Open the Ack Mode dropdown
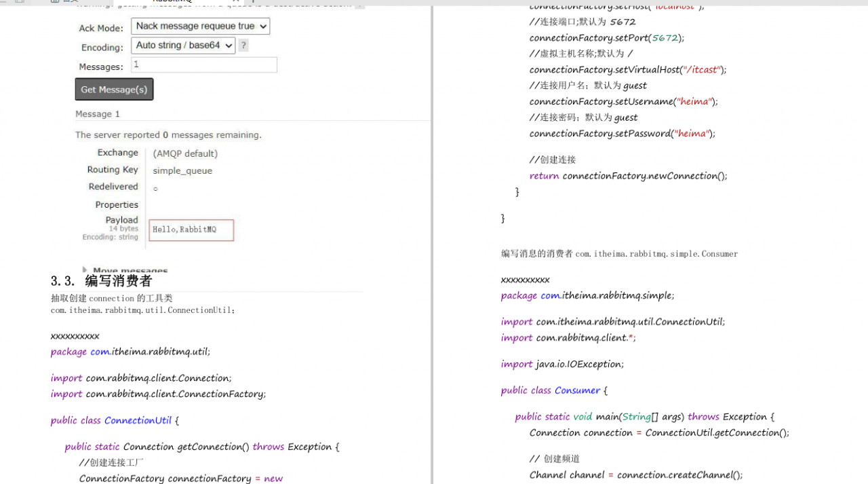 [200, 26]
